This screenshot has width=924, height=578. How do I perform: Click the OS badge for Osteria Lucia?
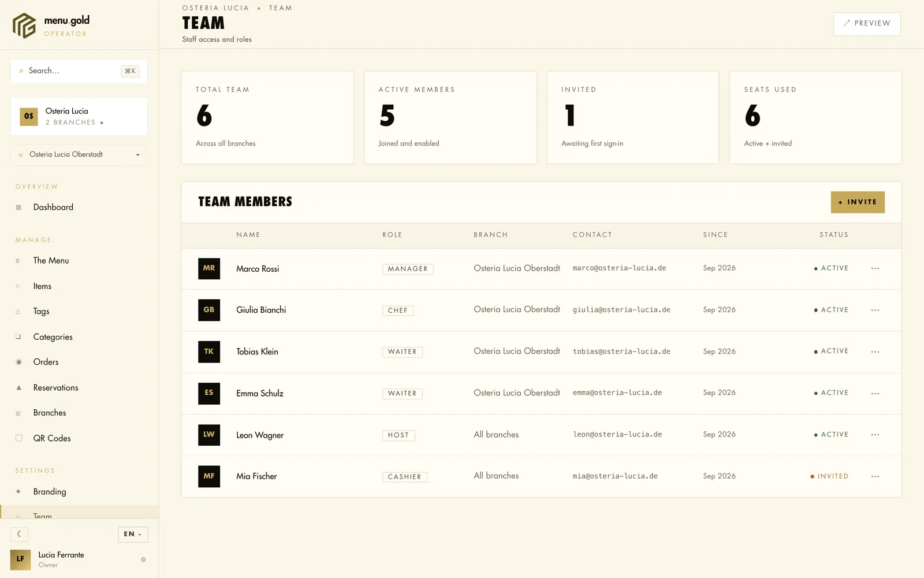(x=29, y=116)
